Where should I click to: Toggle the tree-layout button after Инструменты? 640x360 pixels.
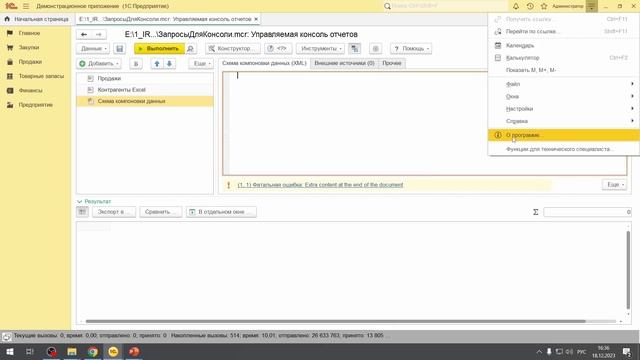(x=355, y=49)
